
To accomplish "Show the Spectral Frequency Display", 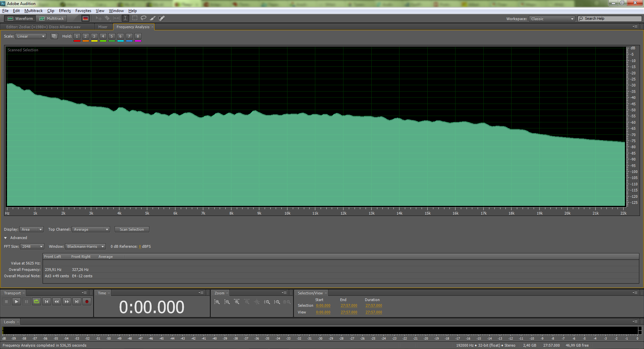I will [86, 18].
